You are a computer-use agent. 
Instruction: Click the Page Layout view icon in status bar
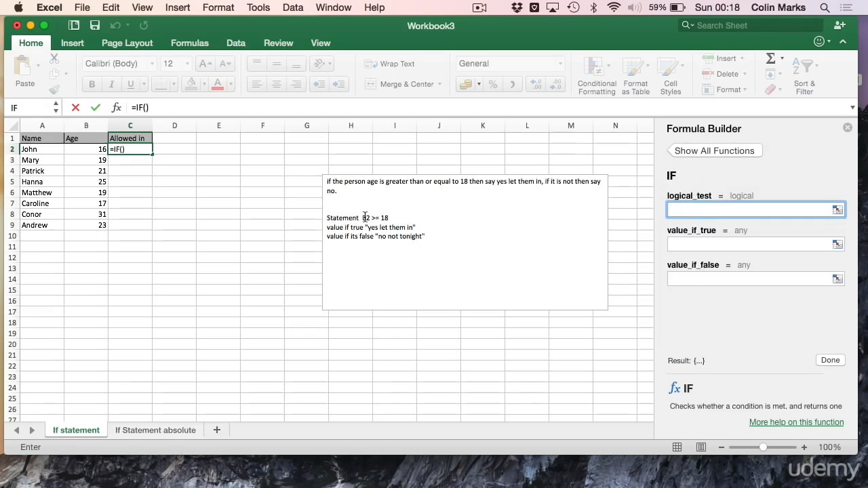pos(701,447)
